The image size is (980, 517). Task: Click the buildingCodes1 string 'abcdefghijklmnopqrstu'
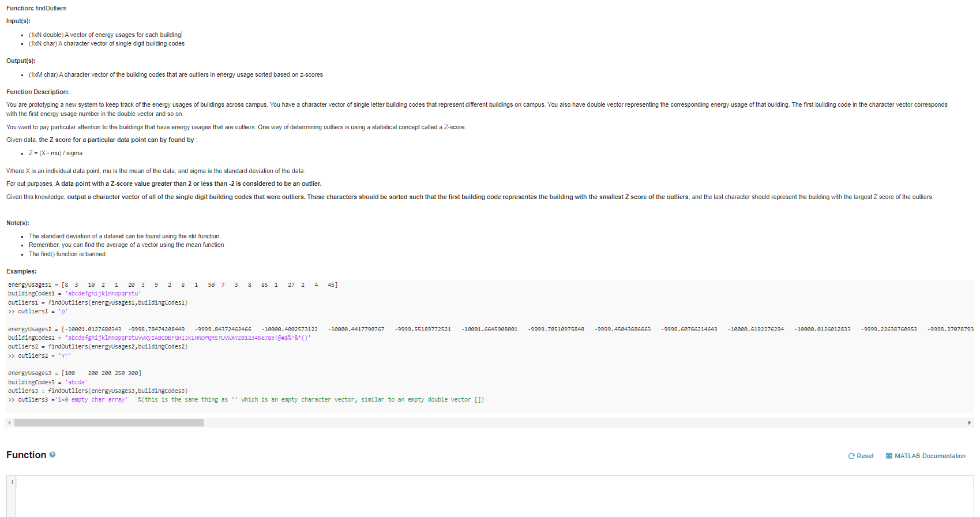click(x=103, y=293)
